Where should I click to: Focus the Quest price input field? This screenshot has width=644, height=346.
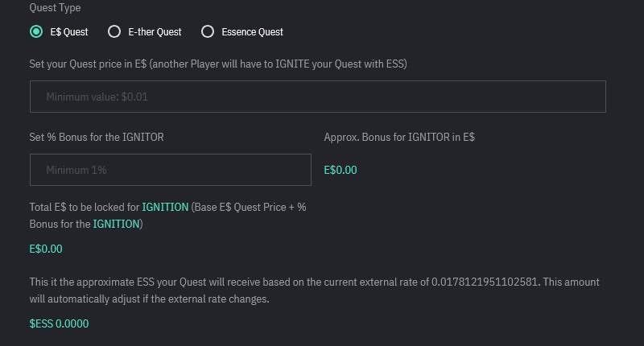(317, 97)
